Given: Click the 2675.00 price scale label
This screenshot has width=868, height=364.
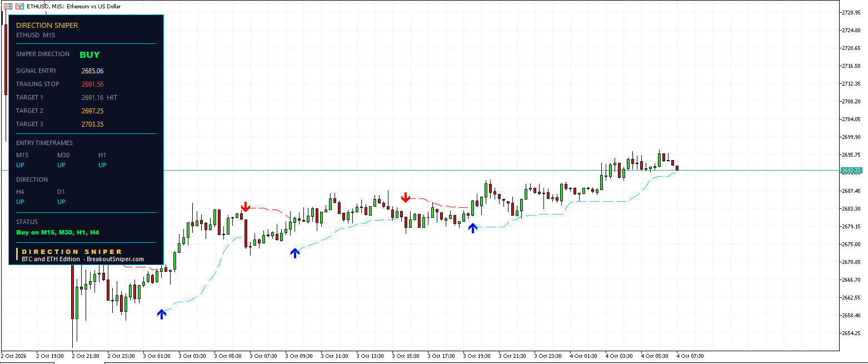Looking at the screenshot, I should [852, 244].
